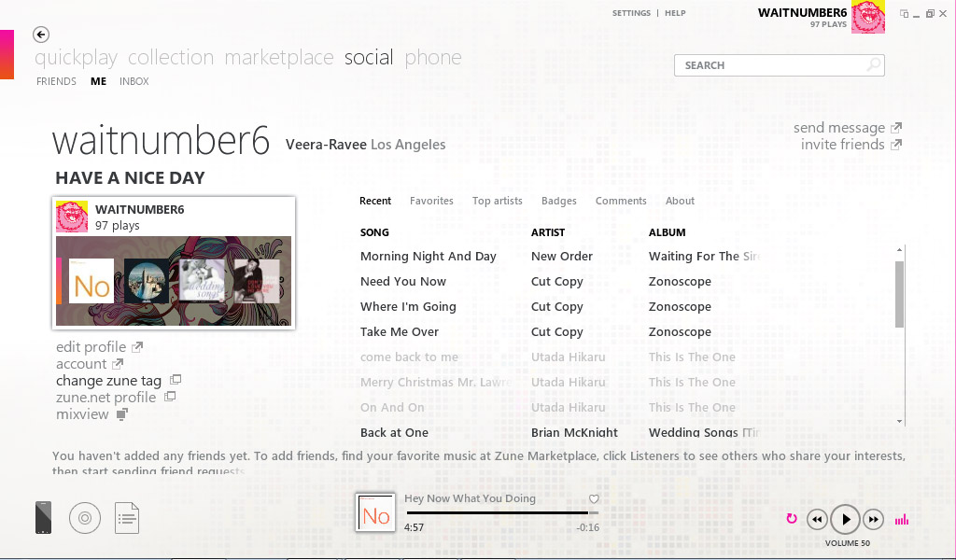Click the now playing 'No' album art
Image resolution: width=956 pixels, height=560 pixels.
click(375, 512)
